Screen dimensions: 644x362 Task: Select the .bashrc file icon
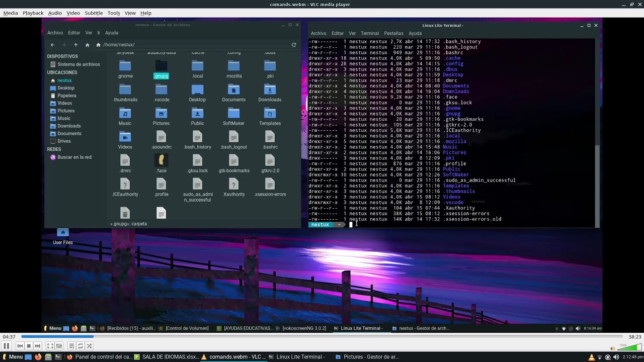coord(270,140)
